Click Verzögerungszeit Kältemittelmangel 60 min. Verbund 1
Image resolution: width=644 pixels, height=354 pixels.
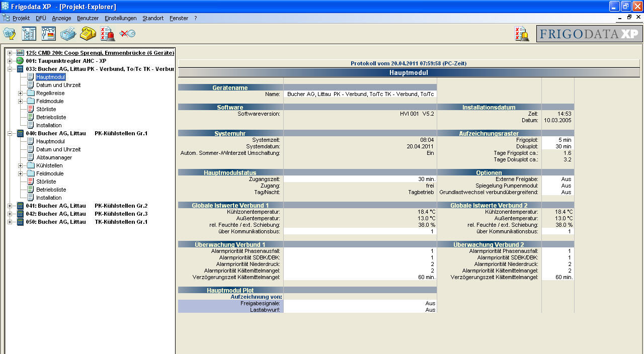click(360, 277)
